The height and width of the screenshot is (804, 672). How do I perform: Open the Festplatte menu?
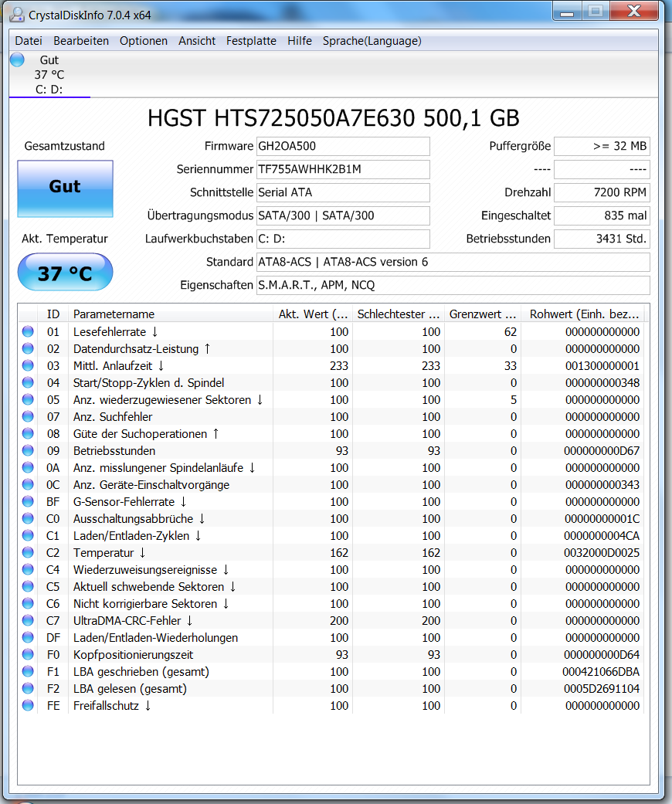251,41
